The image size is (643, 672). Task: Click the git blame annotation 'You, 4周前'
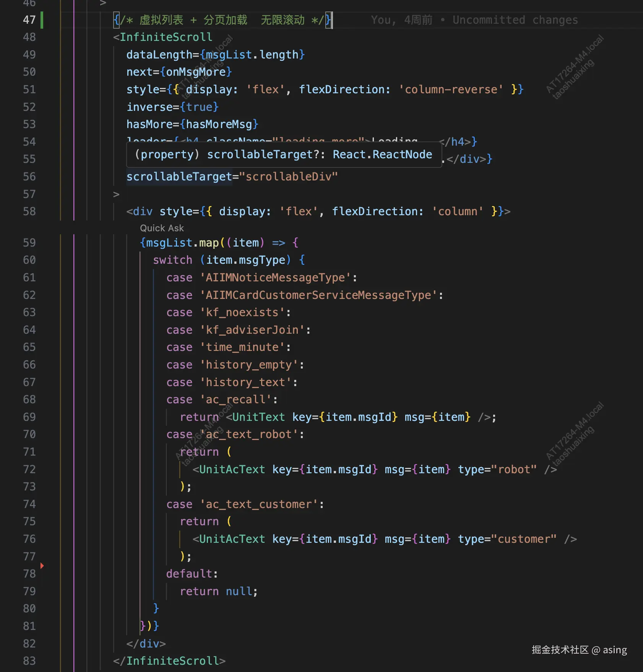[x=401, y=20]
